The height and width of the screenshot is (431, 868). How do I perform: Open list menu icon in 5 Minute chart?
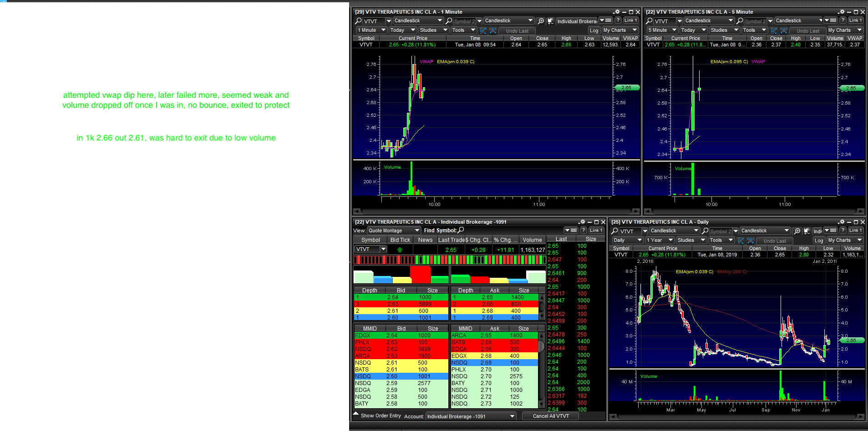(831, 20)
